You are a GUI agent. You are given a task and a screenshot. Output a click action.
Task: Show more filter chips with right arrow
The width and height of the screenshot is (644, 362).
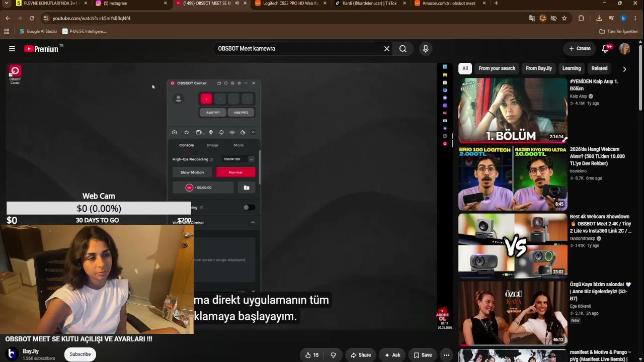point(624,69)
